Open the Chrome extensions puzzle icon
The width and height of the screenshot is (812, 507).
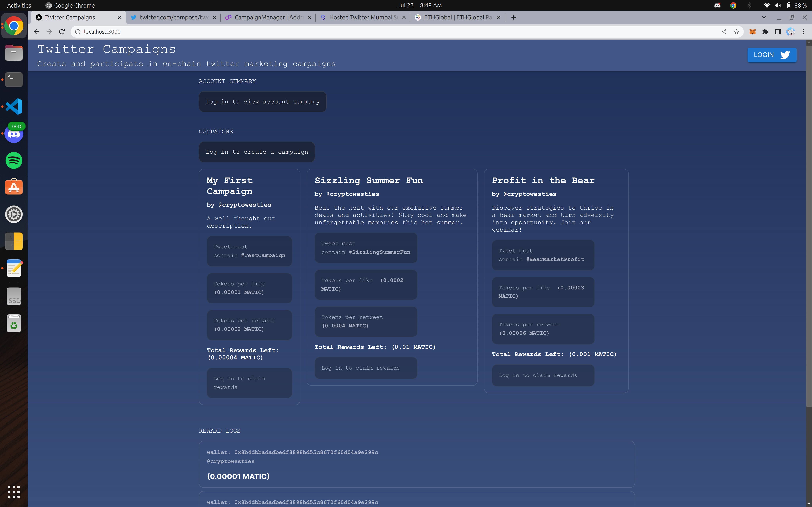(765, 31)
